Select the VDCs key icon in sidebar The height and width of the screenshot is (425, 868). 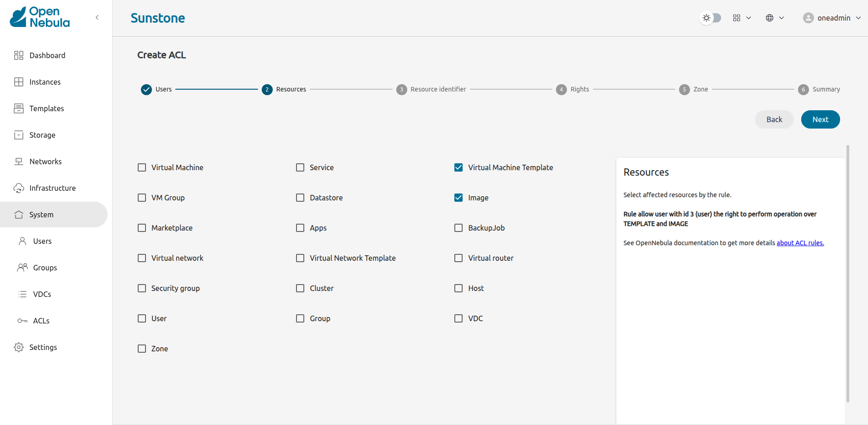point(22,294)
